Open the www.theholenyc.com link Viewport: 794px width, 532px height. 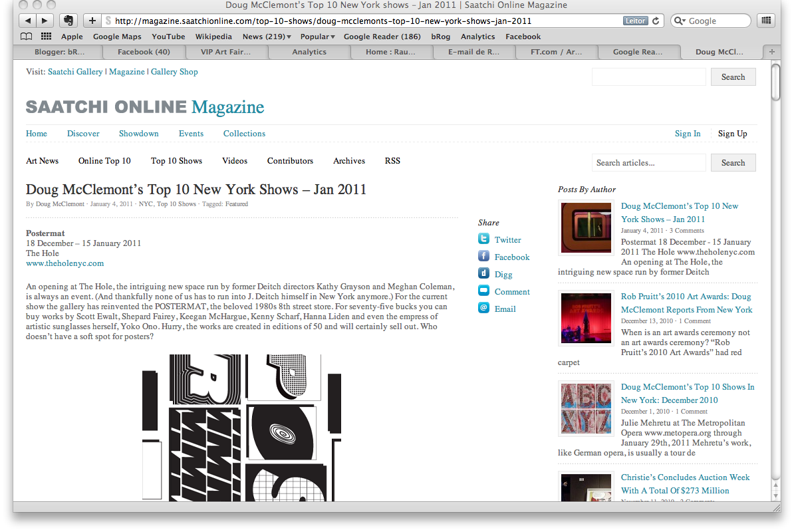(x=65, y=263)
